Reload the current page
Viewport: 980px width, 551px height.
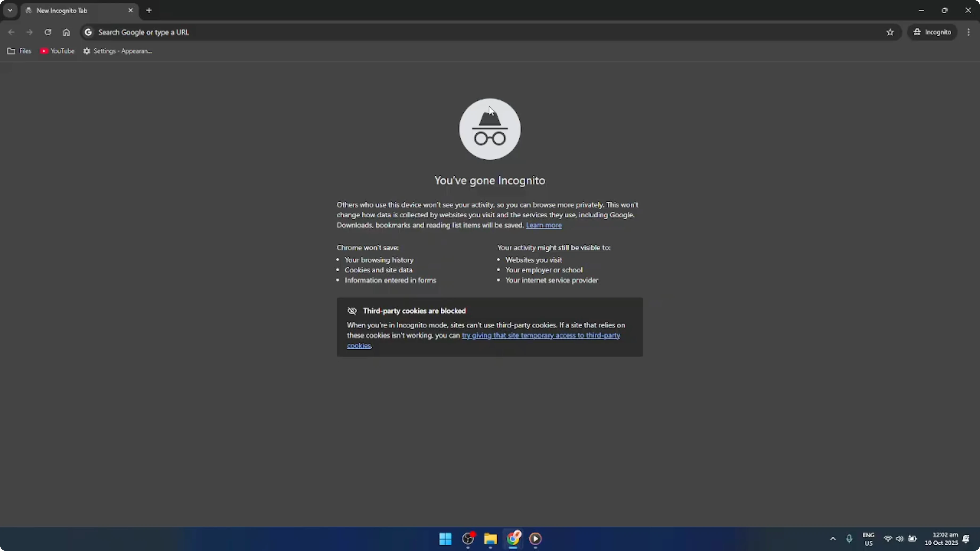(48, 32)
